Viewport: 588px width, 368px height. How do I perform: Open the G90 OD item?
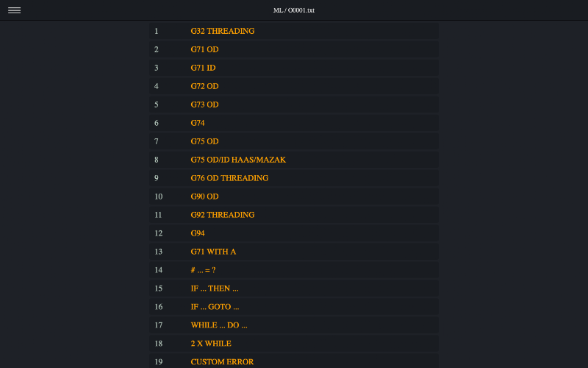click(x=204, y=197)
